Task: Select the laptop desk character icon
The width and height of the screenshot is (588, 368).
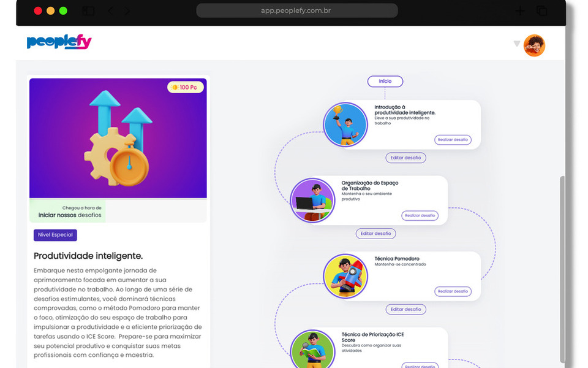Action: tap(312, 200)
